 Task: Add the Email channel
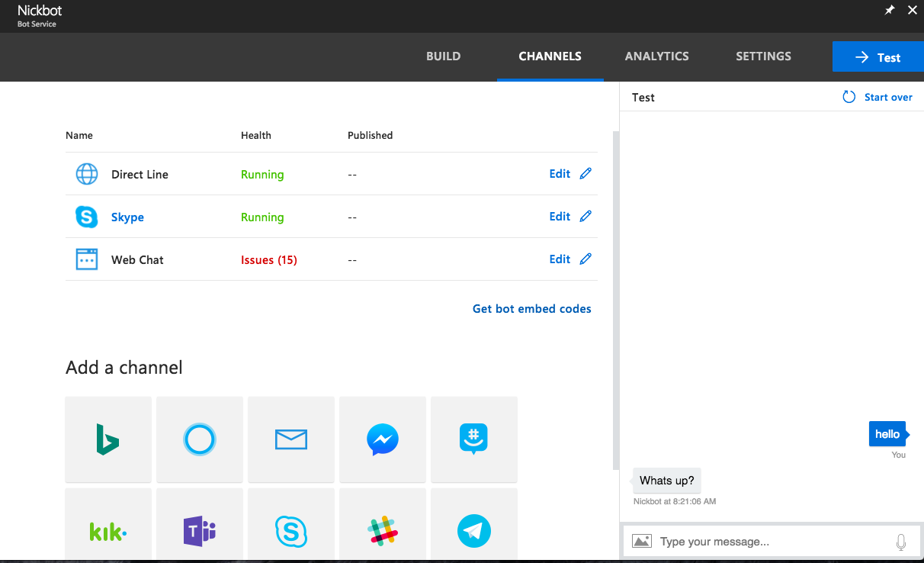[x=291, y=439]
